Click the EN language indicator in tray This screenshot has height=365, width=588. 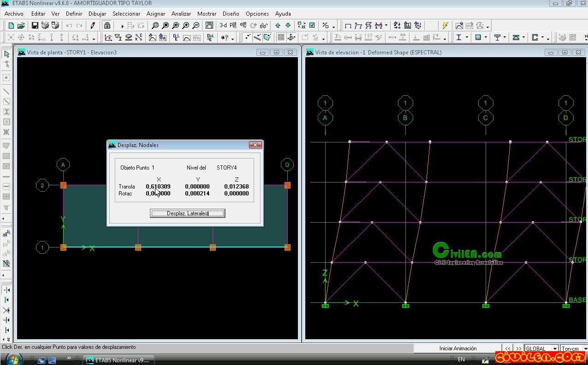[x=461, y=359]
